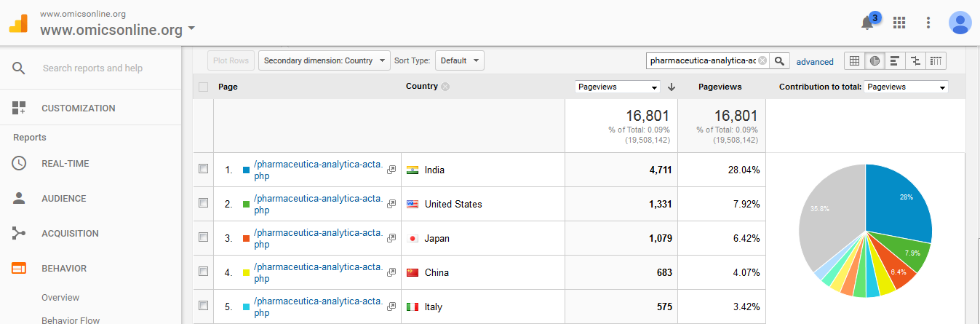
Task: Click the sidebar search magnifier icon
Action: 19,68
